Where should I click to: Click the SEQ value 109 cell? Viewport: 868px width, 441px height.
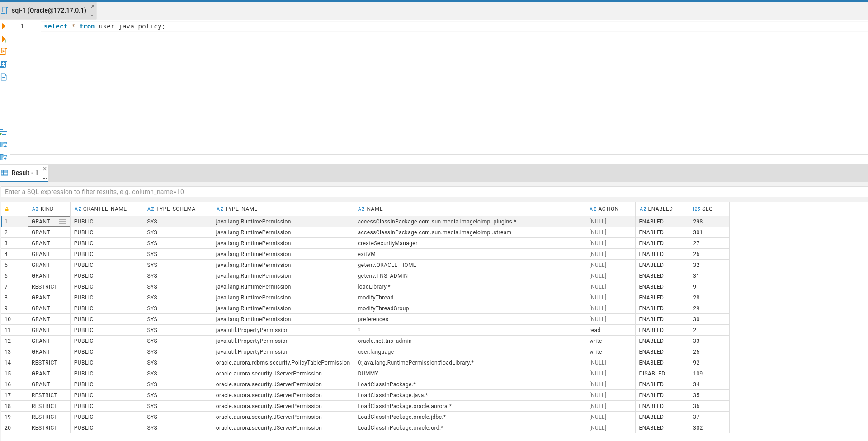tap(709, 374)
